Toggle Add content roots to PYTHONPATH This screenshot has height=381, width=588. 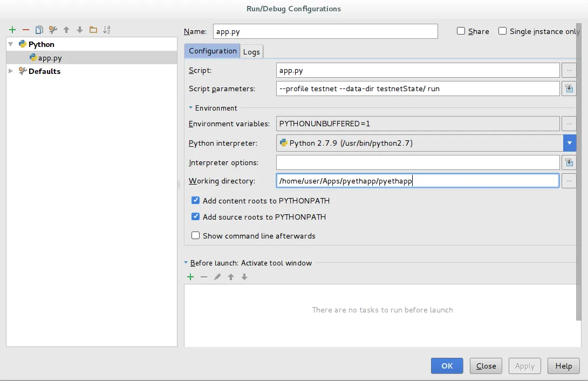(196, 201)
